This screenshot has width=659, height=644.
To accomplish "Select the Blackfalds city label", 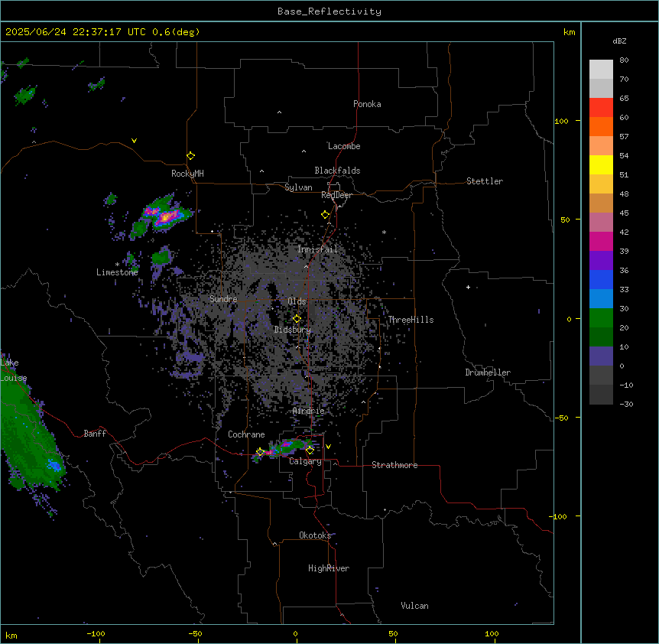I will pos(337,171).
